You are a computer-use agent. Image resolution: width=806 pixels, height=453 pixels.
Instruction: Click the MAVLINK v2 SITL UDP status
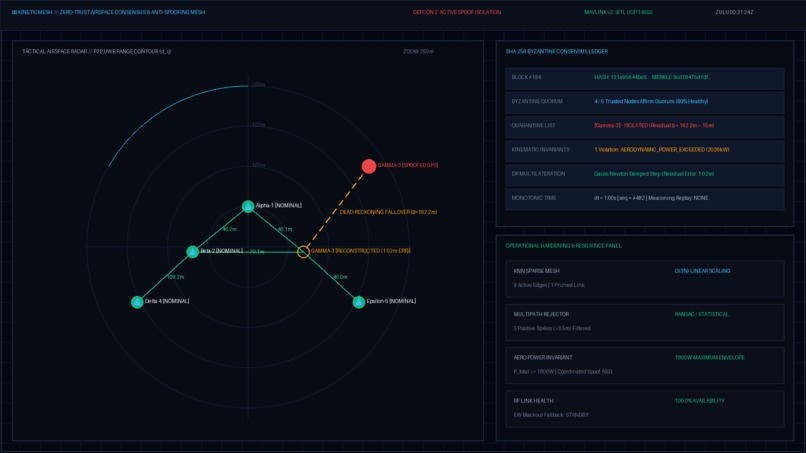click(618, 12)
